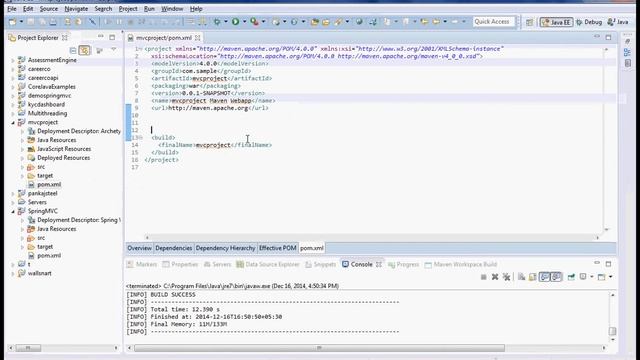Screen dimensions: 640x360
Task: Switch to the Java EE perspective
Action: click(x=556, y=22)
